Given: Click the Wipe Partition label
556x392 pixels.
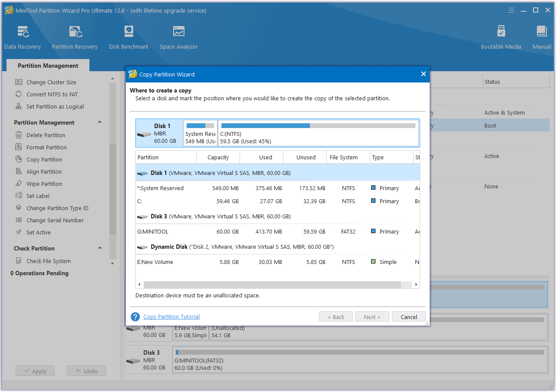Looking at the screenshot, I should pyautogui.click(x=44, y=184).
